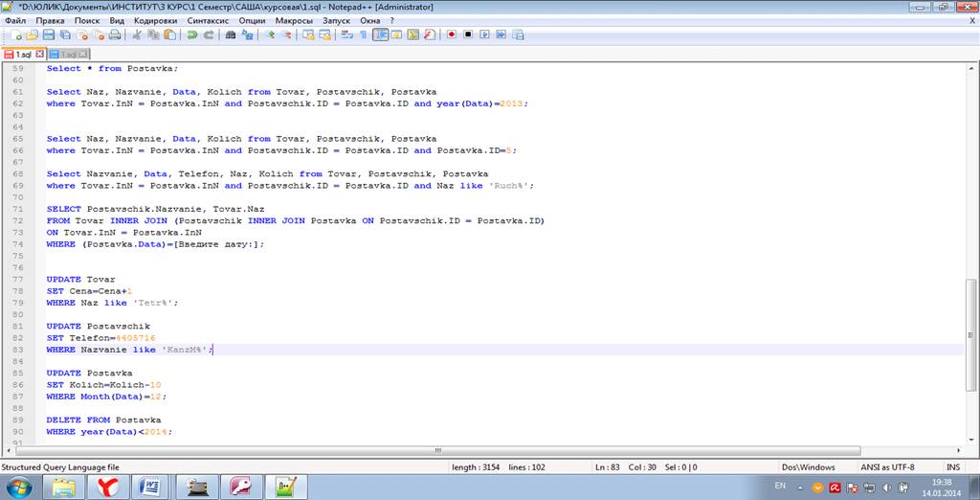Screen dimensions: 980x500
Task: Expand the EN language selector in taskbar
Action: point(780,487)
